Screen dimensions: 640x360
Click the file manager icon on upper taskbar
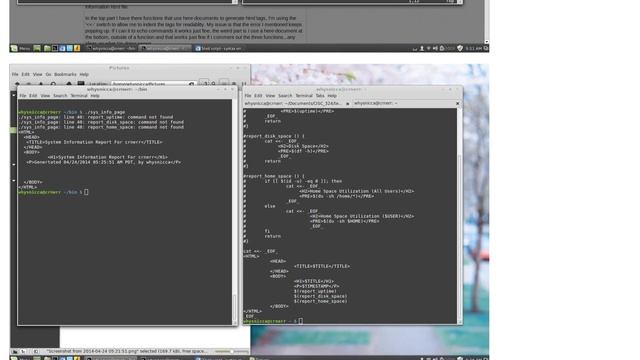(x=47, y=48)
